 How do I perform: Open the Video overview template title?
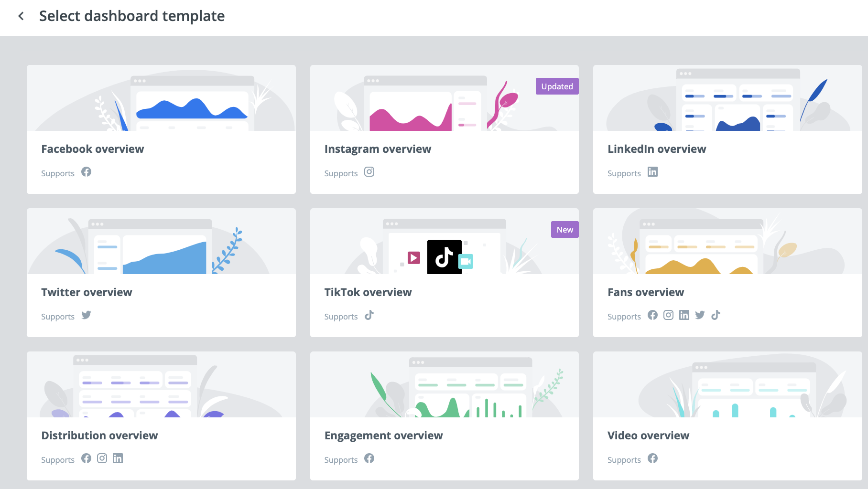[x=648, y=436]
